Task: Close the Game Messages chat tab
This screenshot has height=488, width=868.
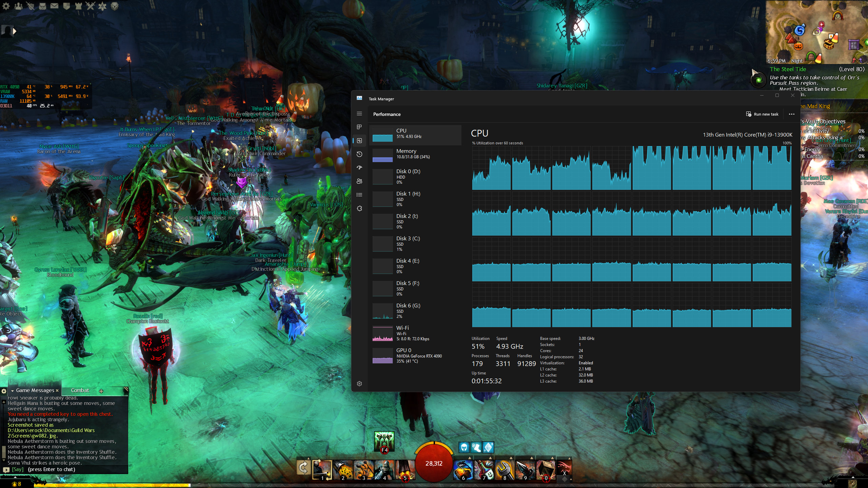Action: (x=57, y=390)
